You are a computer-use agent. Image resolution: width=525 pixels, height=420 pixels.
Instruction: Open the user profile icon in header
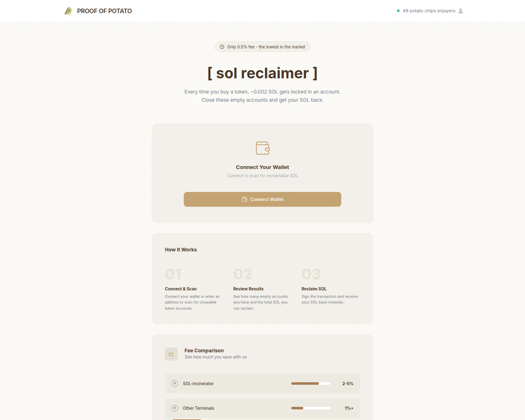pos(461,11)
